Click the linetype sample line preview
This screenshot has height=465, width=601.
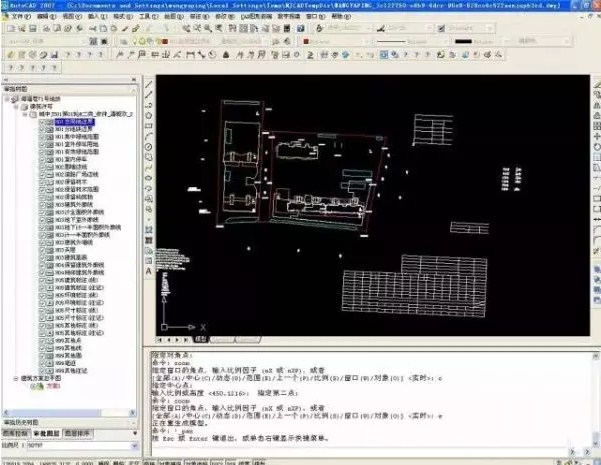coord(391,41)
